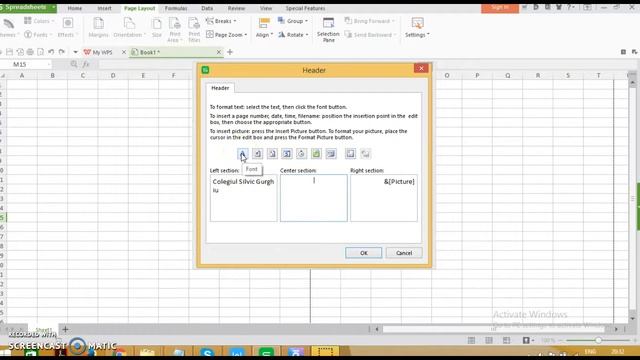Open the Selection Pane
This screenshot has height=360, width=640.
click(328, 29)
